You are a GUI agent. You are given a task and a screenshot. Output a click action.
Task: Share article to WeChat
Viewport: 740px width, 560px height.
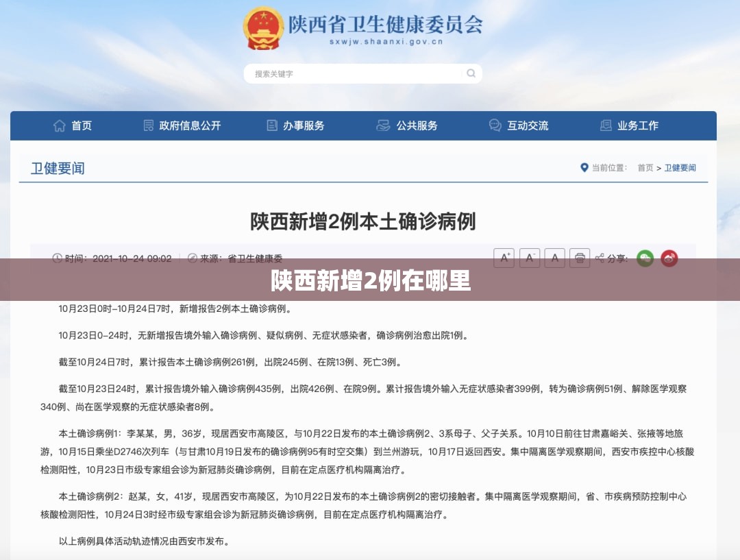click(645, 258)
